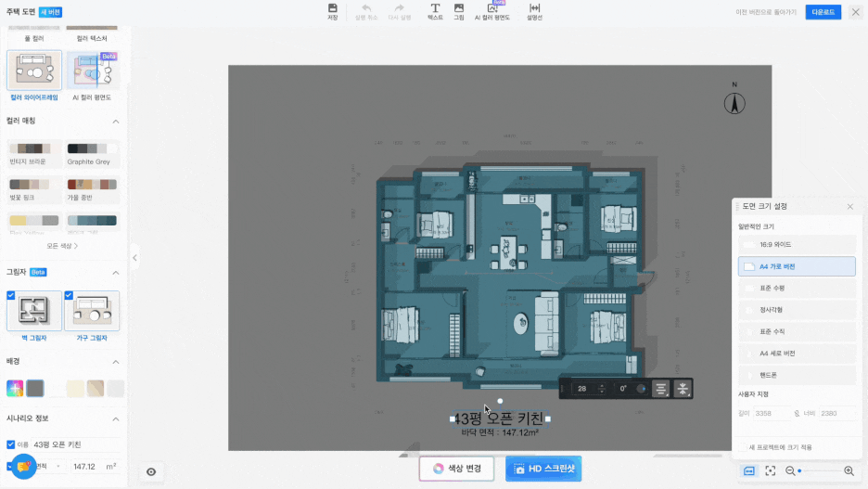Click the HD 스크린샷 button

[x=543, y=469]
